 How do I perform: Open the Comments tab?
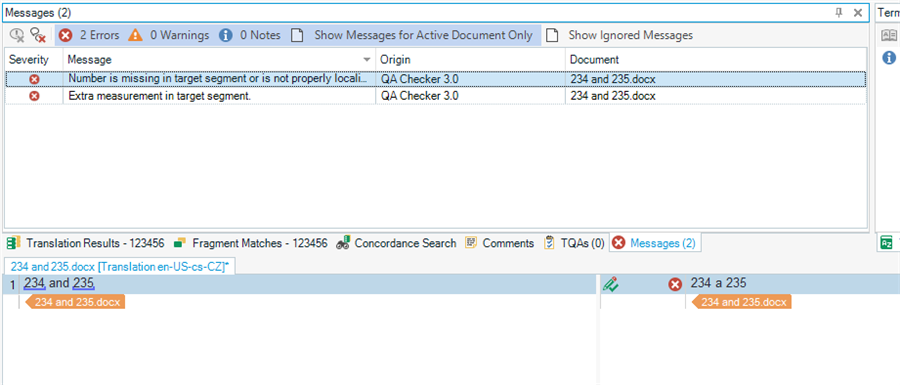coord(499,243)
